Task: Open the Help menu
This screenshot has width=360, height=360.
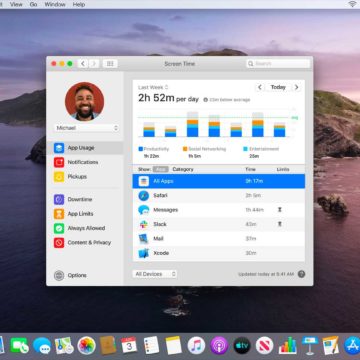Action: point(79,4)
